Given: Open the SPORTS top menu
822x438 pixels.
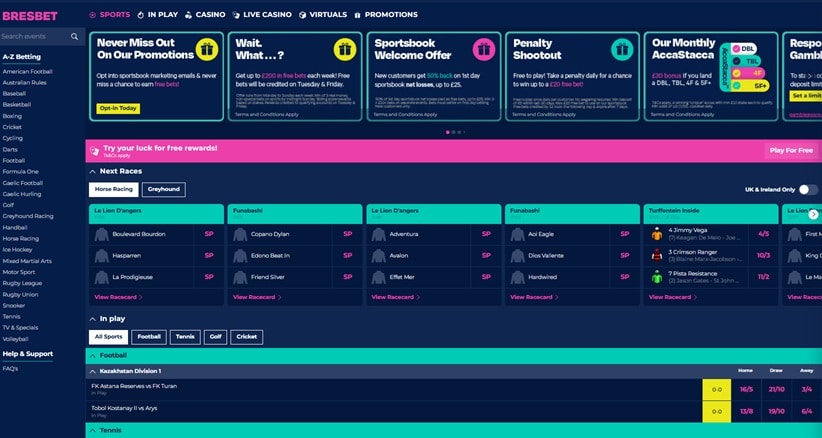Looking at the screenshot, I should [x=110, y=15].
